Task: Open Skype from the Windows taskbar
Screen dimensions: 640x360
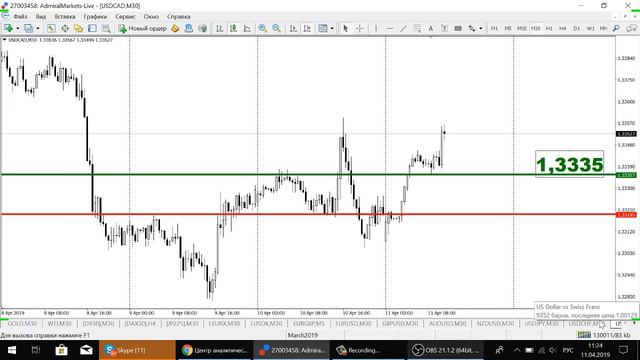Action: click(137, 350)
